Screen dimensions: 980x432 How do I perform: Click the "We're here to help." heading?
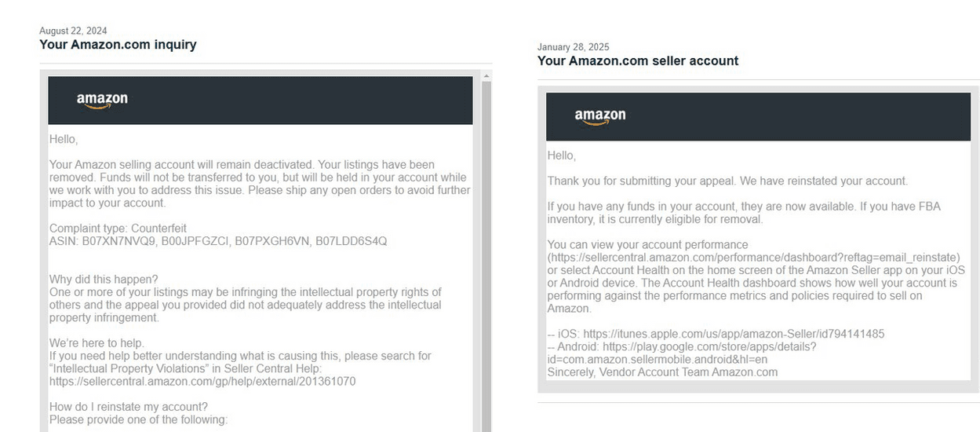(97, 343)
